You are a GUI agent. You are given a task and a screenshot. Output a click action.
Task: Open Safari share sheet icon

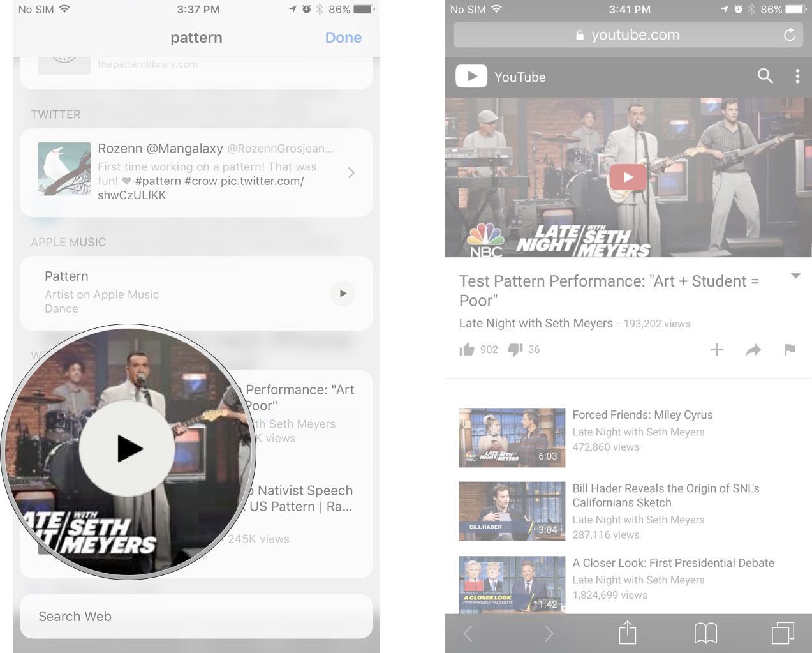[628, 632]
